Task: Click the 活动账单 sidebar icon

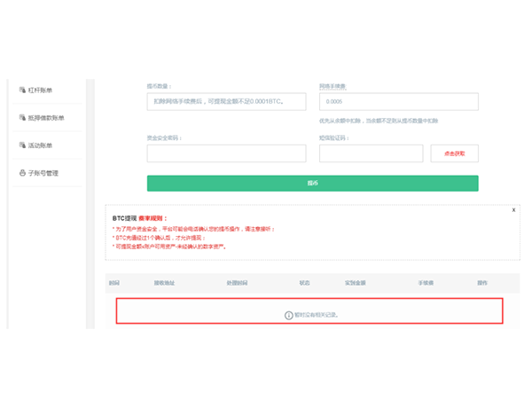Action: tap(22, 145)
